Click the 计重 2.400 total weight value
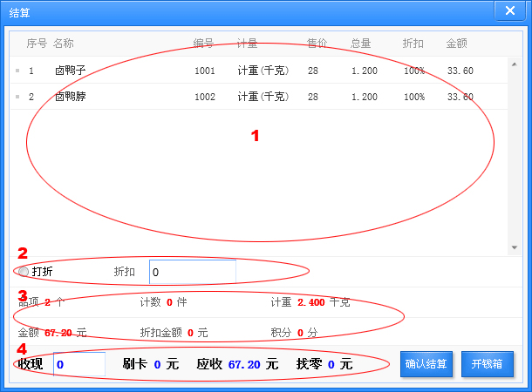This screenshot has width=532, height=392. 311,302
